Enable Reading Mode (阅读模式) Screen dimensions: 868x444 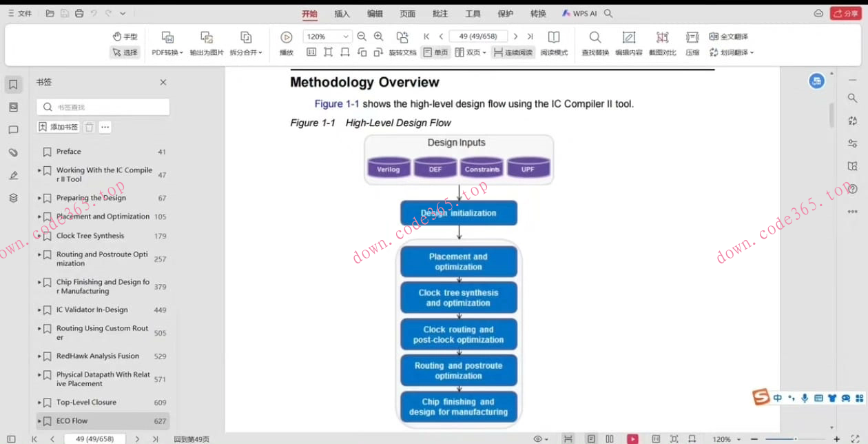coord(554,37)
